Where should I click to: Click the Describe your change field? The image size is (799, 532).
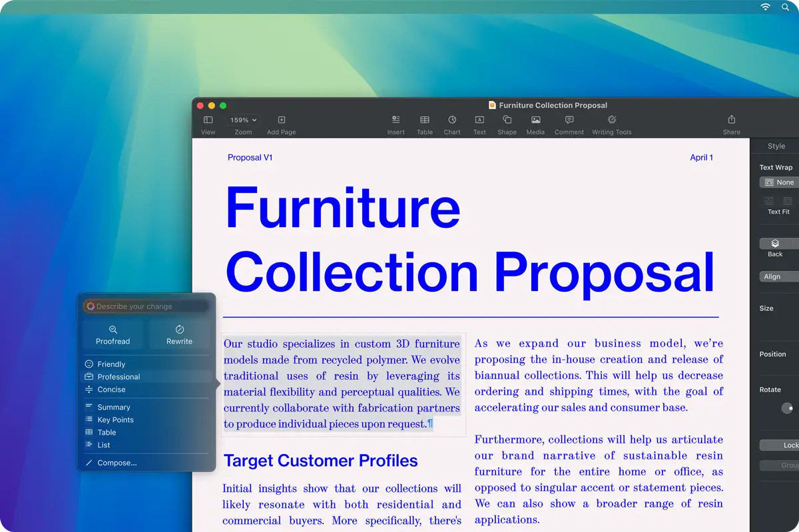[x=146, y=306]
